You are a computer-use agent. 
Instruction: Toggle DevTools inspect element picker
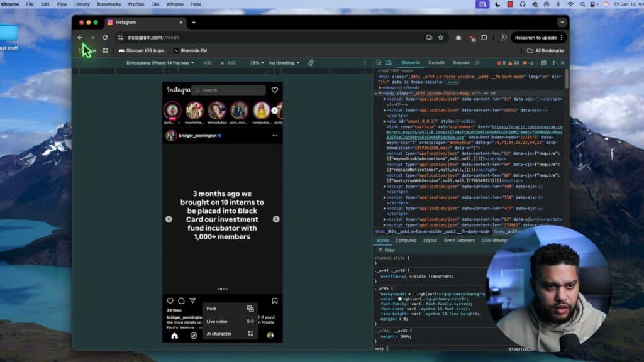coord(379,63)
